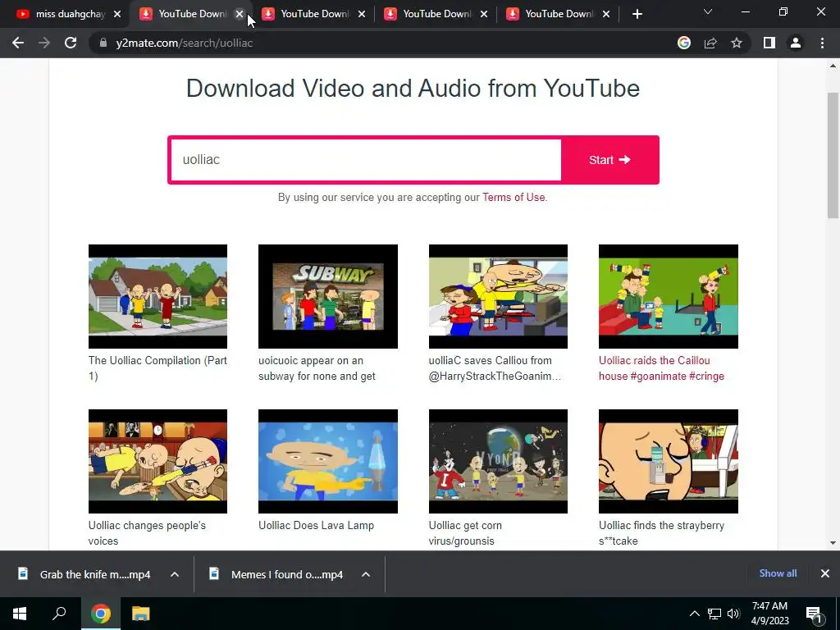Expand options for Memes I found download
The height and width of the screenshot is (630, 840).
(x=366, y=574)
